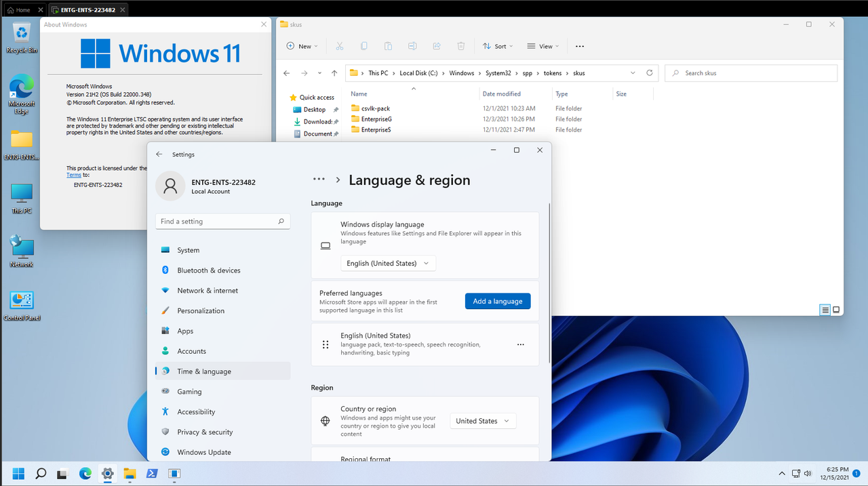The image size is (868, 486).
Task: Select Accounts in Settings sidebar
Action: [x=223, y=351]
